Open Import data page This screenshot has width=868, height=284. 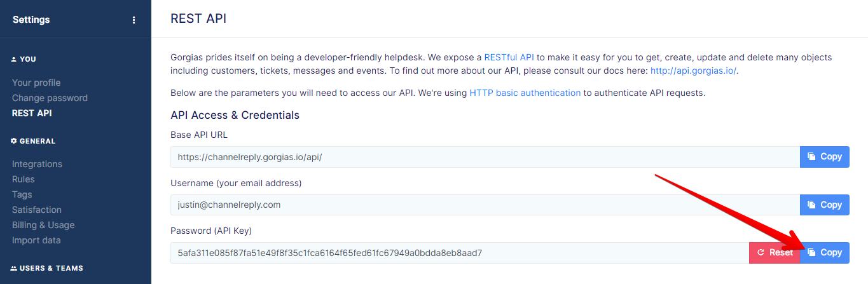click(x=36, y=240)
